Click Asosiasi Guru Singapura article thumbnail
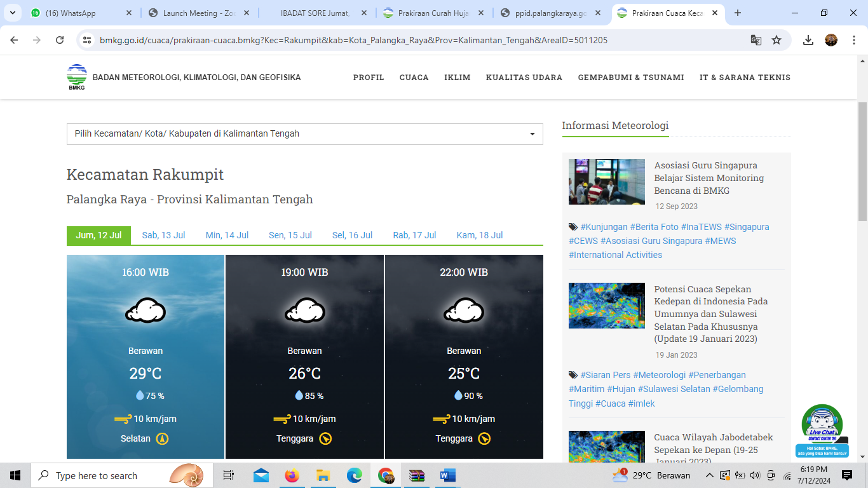This screenshot has height=488, width=868. 607,182
